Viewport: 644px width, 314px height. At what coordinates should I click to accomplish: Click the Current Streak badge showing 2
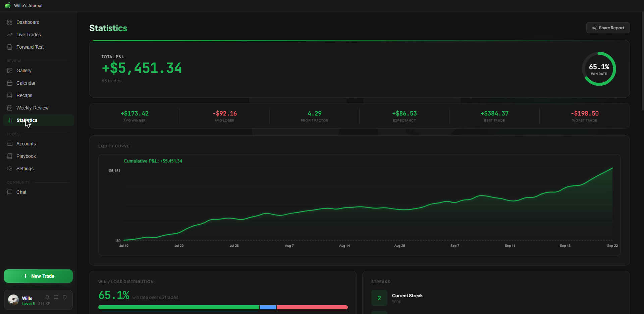(379, 298)
